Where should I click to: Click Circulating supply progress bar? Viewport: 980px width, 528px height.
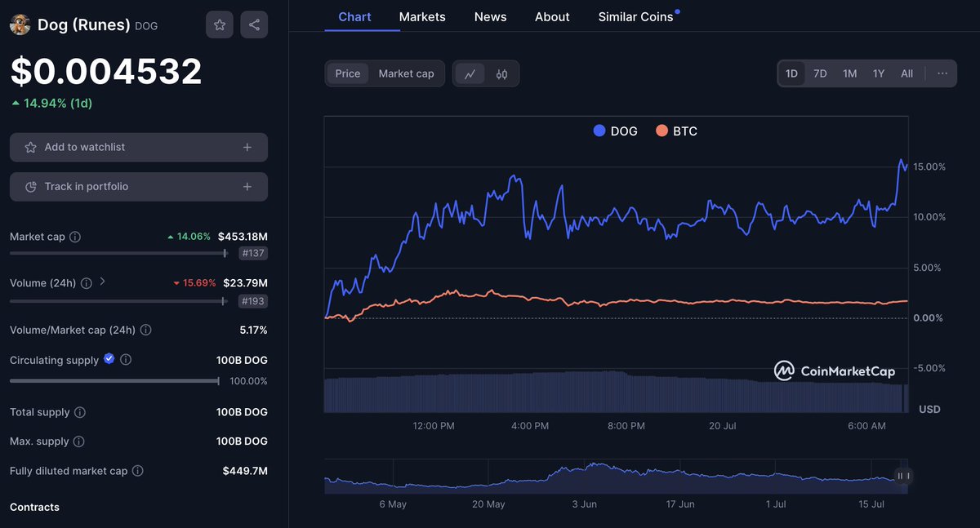coord(114,381)
